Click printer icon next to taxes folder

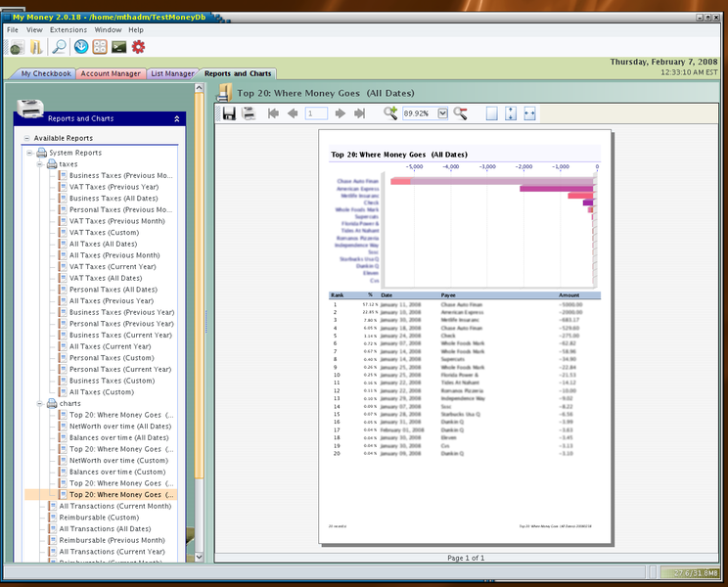click(x=52, y=163)
